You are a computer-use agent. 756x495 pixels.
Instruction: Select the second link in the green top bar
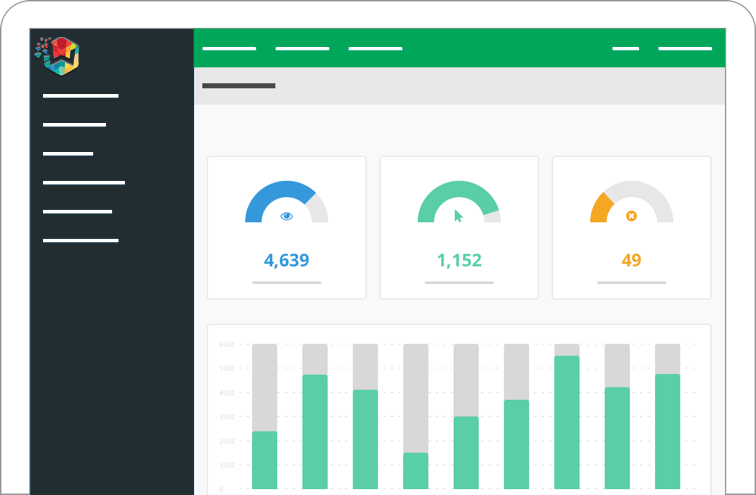click(302, 49)
